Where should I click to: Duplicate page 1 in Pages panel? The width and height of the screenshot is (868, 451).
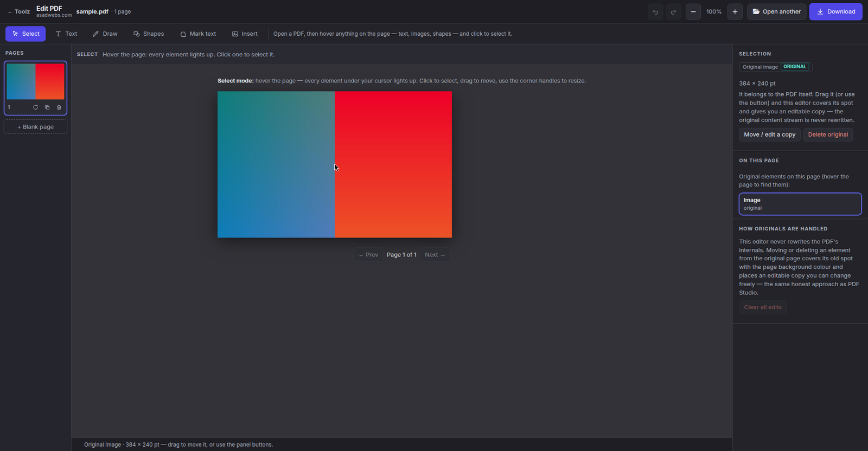[47, 107]
